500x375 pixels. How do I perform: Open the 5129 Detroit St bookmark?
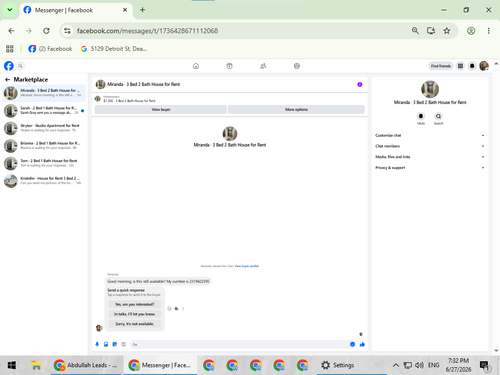tap(114, 49)
